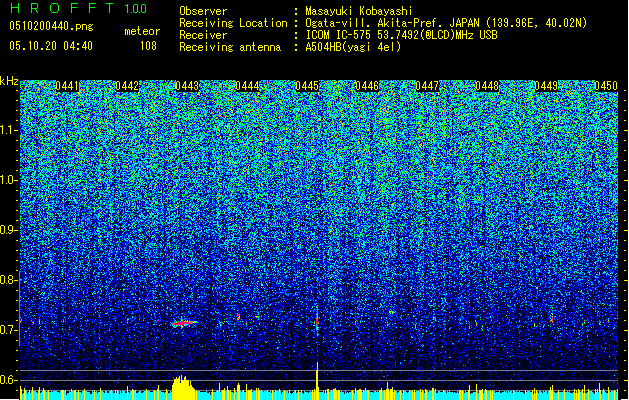This screenshot has height=400, width=629.
Task: Click time marker 0442
Action: point(127,86)
